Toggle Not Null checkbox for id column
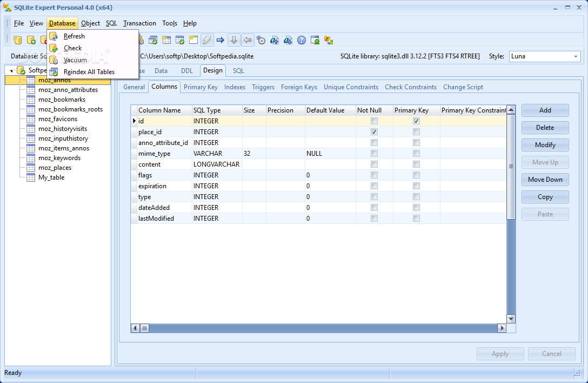The width and height of the screenshot is (588, 383). tap(374, 121)
